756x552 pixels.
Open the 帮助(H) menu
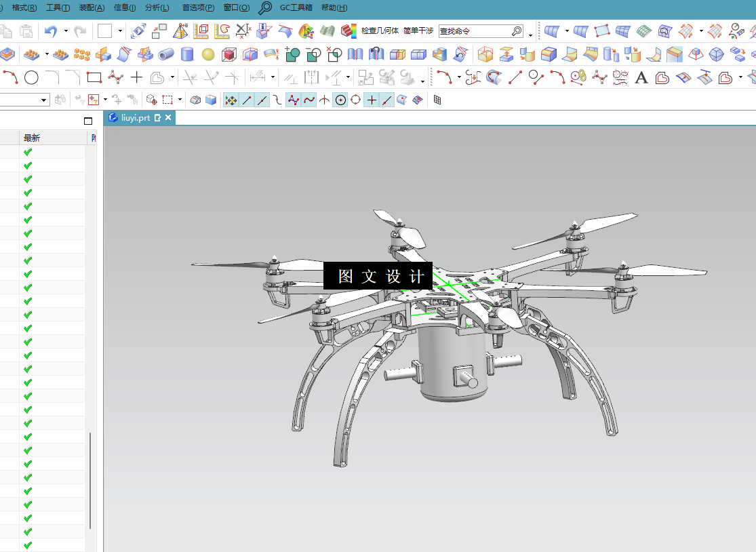point(334,7)
